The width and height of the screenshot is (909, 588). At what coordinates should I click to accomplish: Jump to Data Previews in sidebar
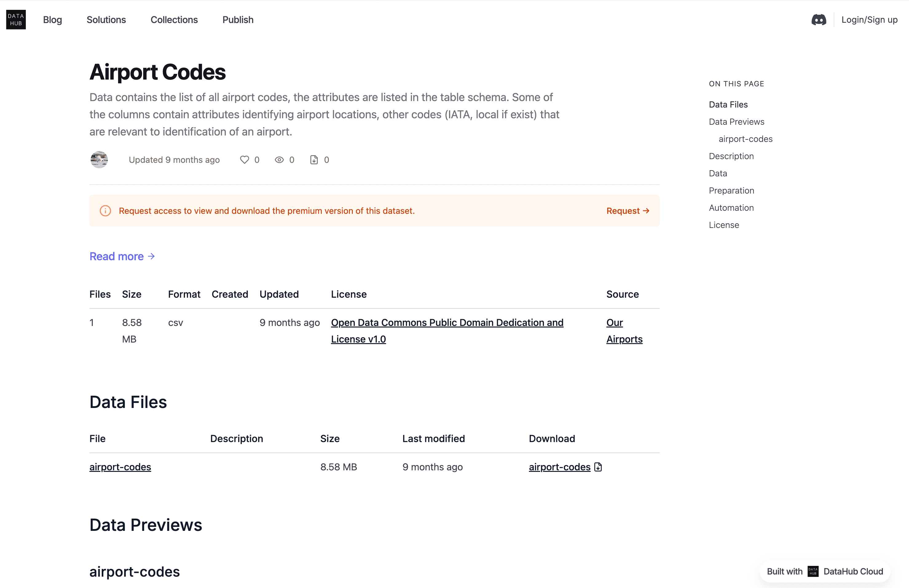pyautogui.click(x=736, y=122)
